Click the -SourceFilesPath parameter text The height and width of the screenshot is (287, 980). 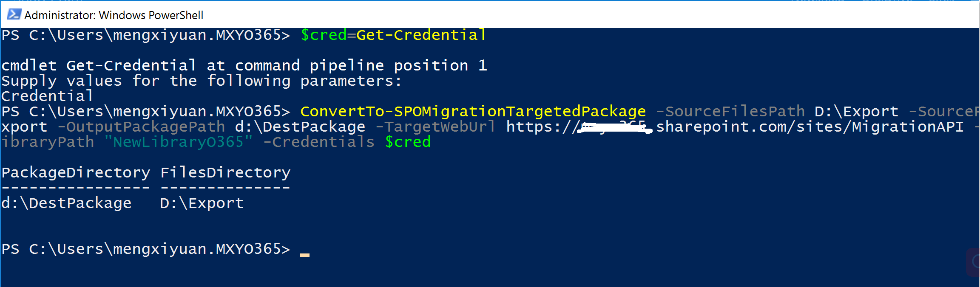(x=730, y=112)
